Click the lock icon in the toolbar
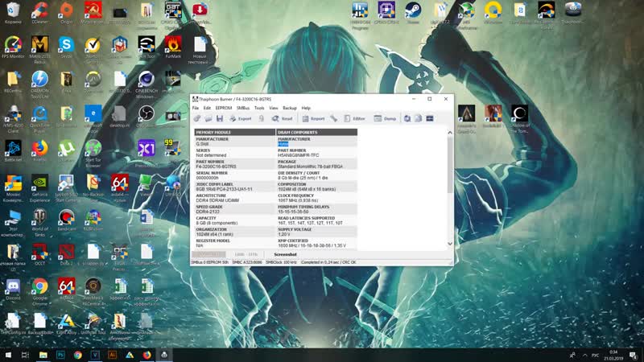 [261, 118]
